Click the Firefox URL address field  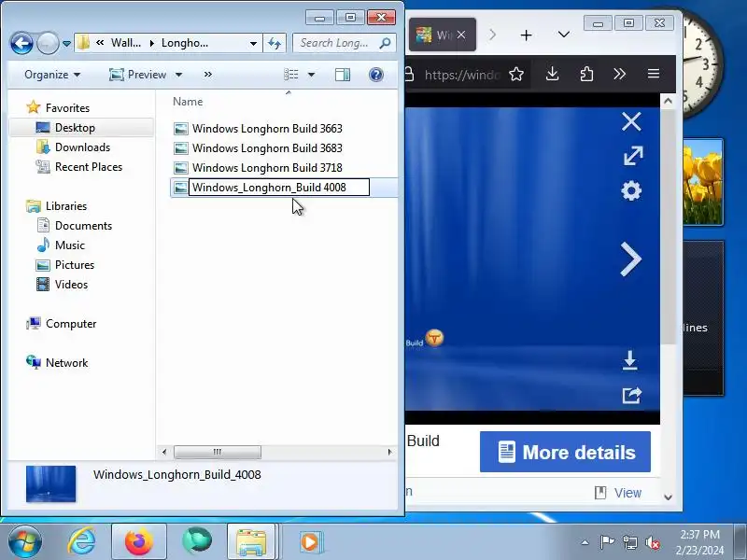462,75
